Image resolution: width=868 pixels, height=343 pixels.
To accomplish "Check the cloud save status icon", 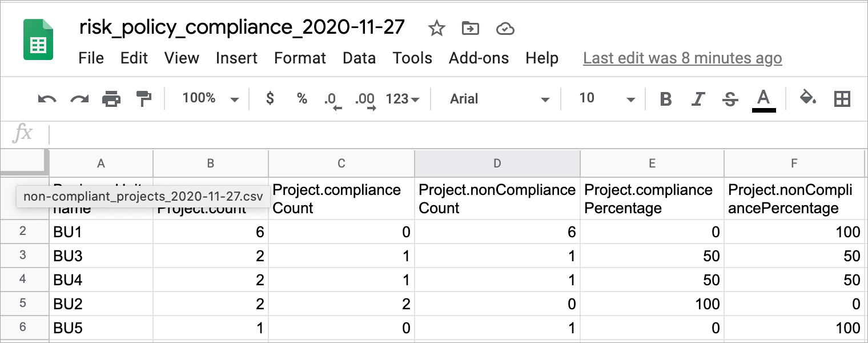I will pyautogui.click(x=505, y=28).
